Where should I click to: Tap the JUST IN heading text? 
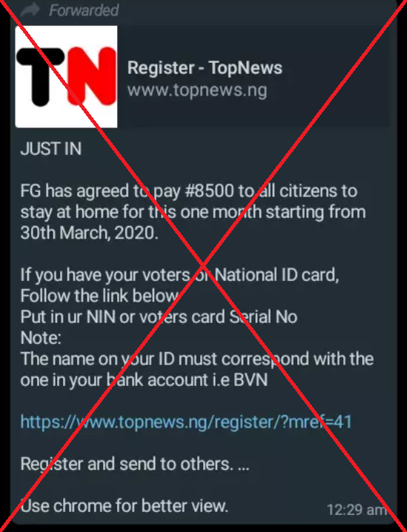click(51, 149)
